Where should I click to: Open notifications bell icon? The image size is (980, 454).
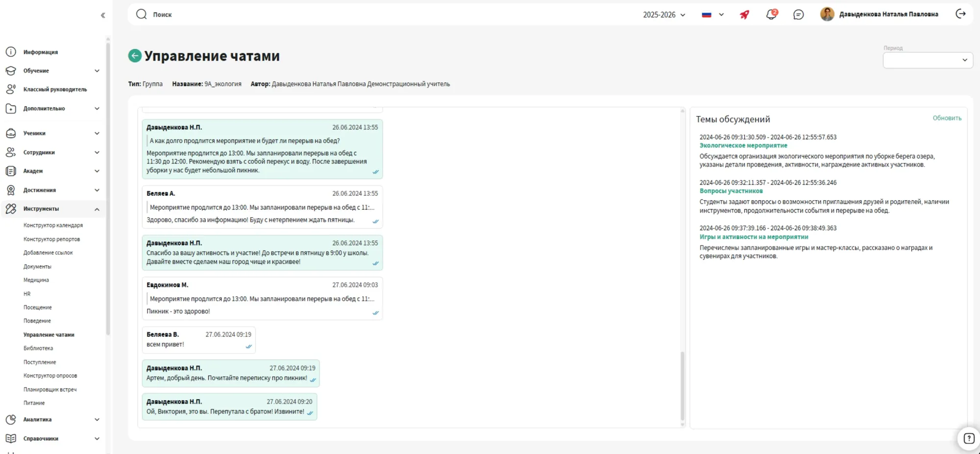[771, 14]
